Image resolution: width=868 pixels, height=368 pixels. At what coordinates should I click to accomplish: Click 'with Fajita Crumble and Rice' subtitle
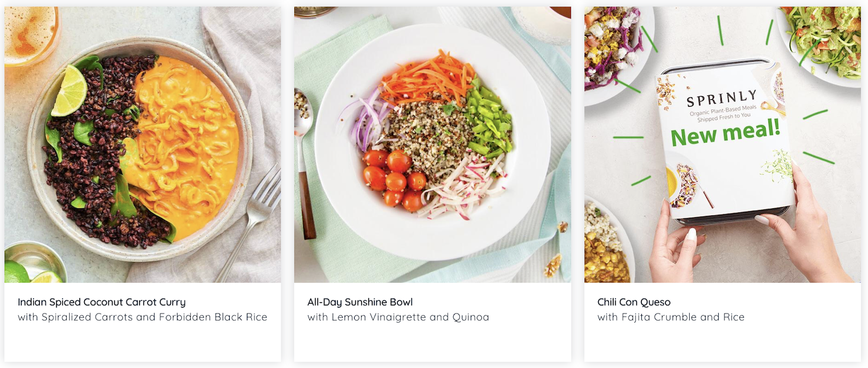(x=671, y=317)
